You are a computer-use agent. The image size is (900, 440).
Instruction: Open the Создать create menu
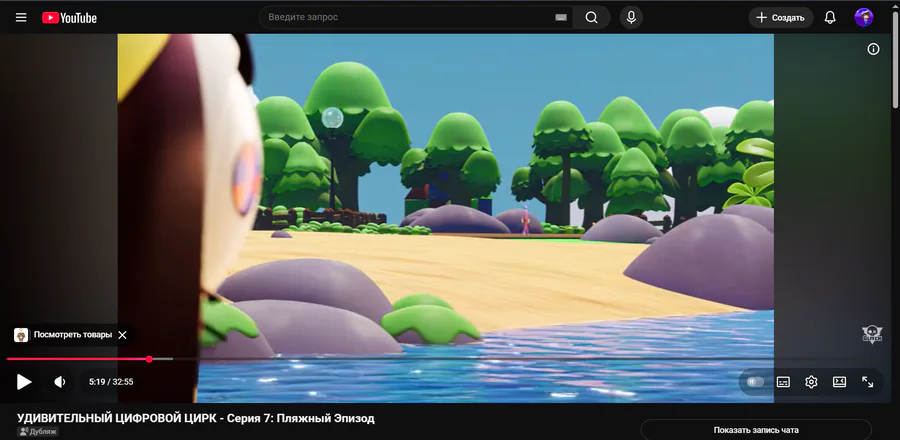781,18
